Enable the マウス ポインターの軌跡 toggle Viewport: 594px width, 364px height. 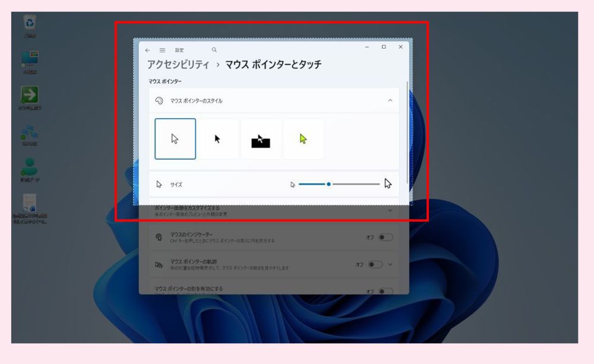[375, 265]
